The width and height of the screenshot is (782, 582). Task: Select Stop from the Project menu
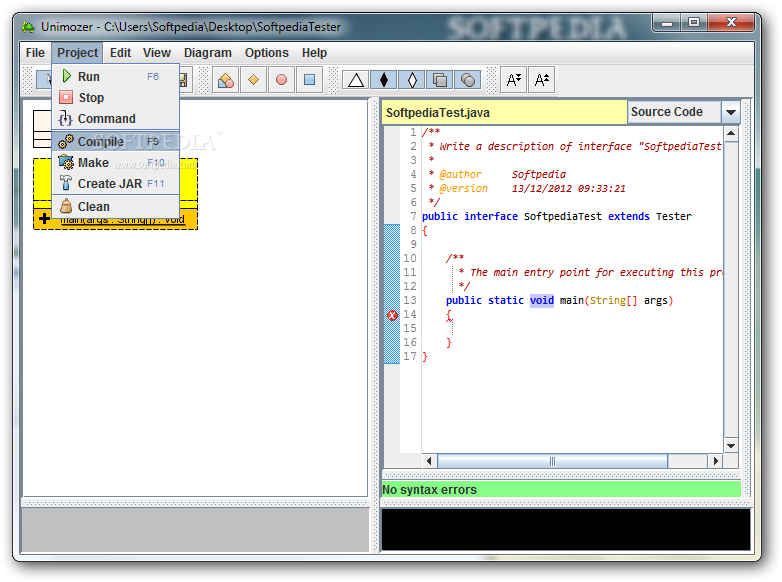click(x=115, y=97)
